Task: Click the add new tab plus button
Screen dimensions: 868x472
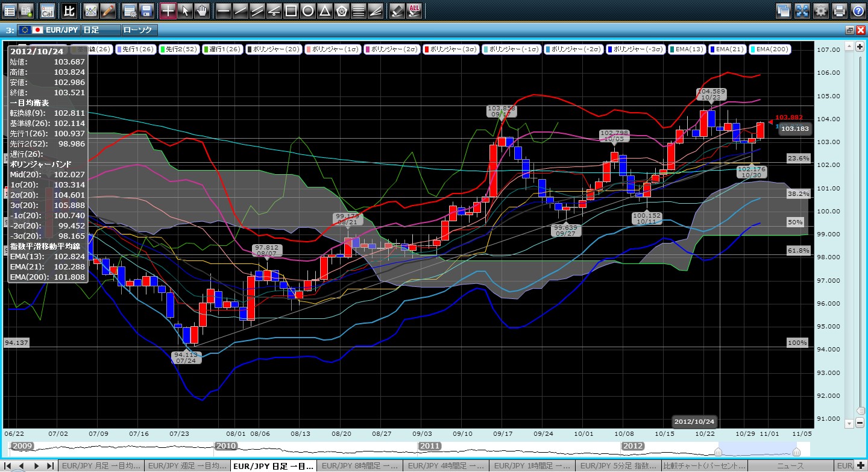Action: coord(860,466)
